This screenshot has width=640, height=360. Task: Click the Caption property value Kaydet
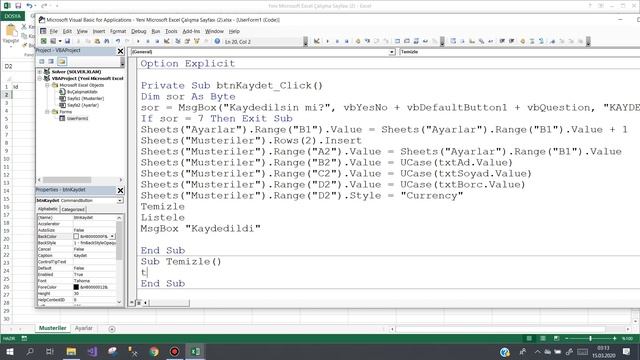click(x=80, y=256)
